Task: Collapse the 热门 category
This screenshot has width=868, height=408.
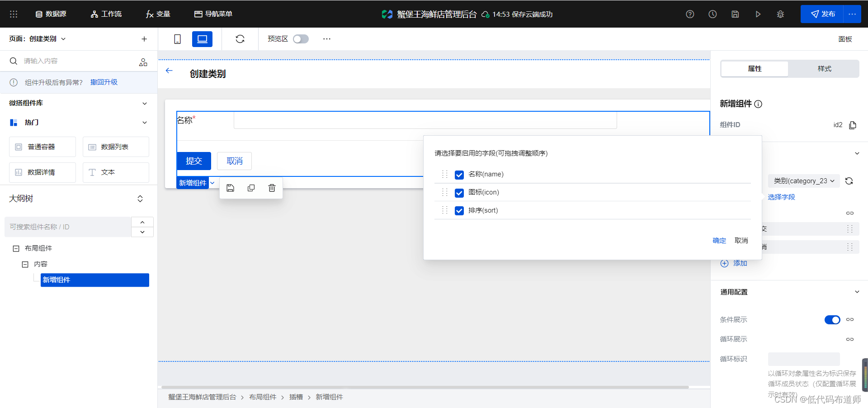Action: [x=145, y=123]
